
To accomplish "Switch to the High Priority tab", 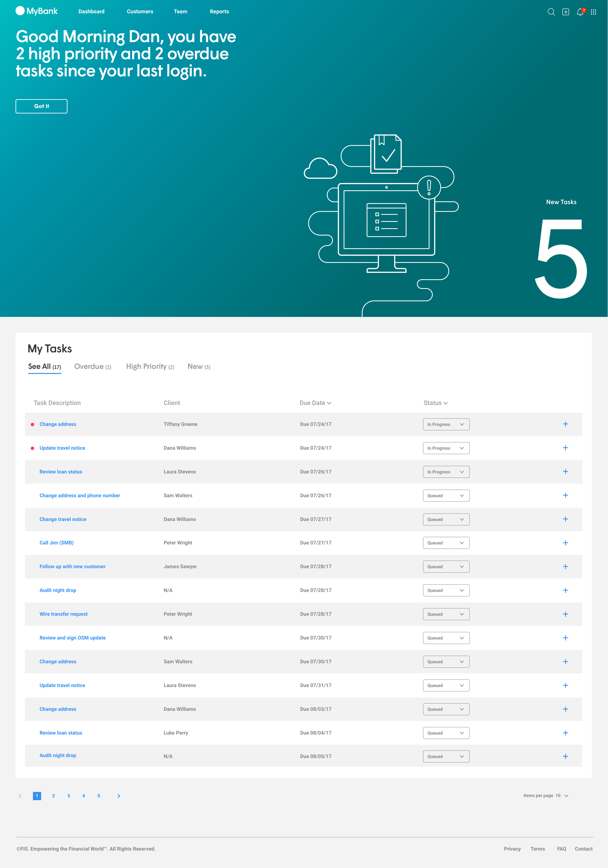I will [x=150, y=367].
